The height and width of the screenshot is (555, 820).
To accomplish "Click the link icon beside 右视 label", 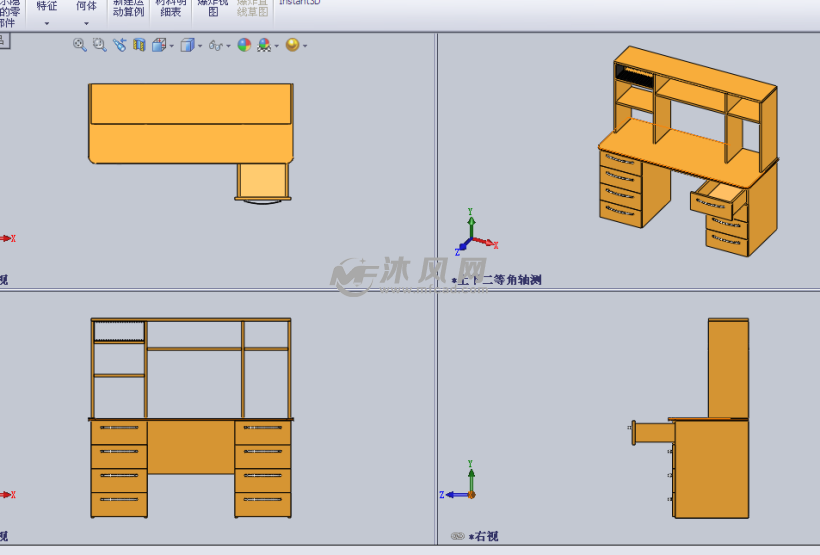I will click(458, 537).
